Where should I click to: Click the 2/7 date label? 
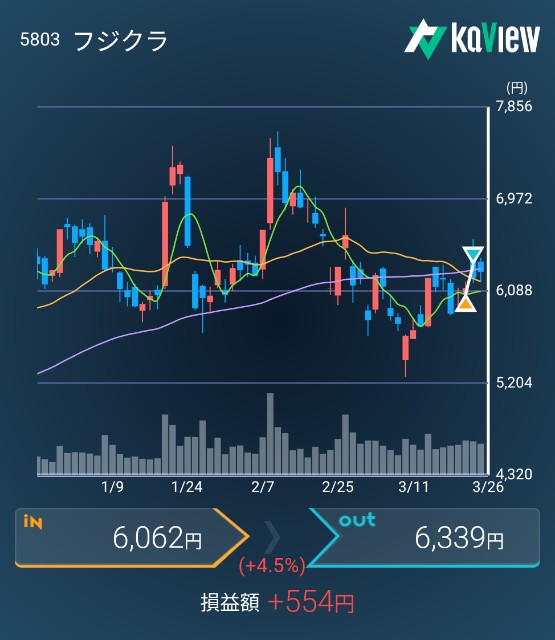(263, 487)
